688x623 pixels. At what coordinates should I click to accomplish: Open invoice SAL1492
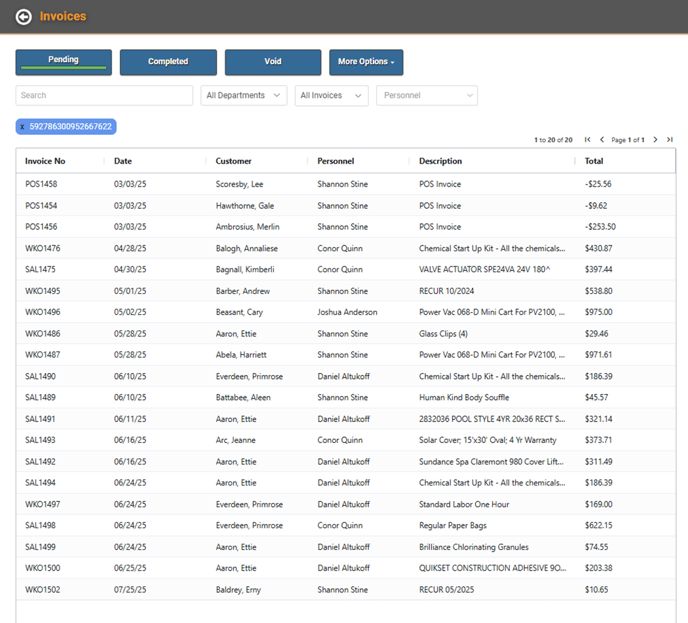click(40, 461)
